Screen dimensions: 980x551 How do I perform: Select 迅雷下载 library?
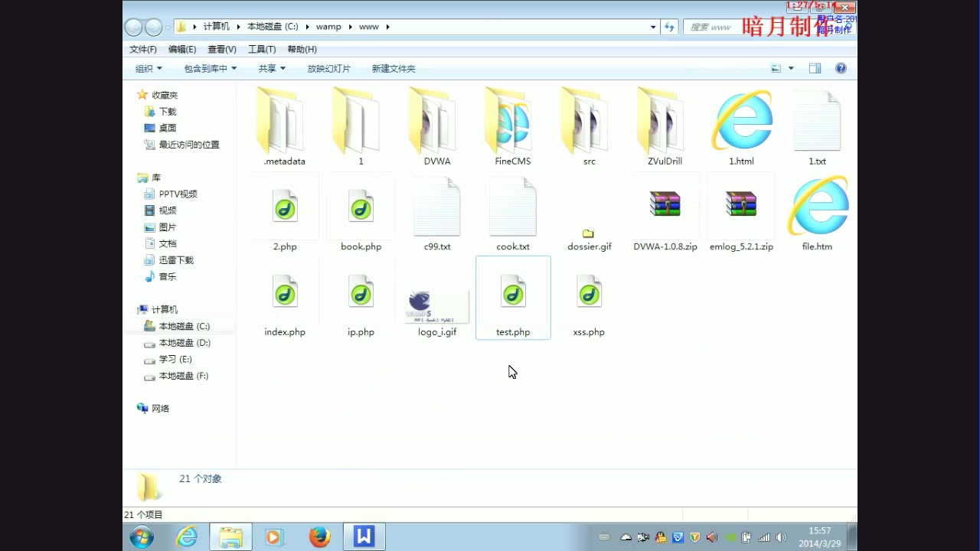click(x=176, y=260)
